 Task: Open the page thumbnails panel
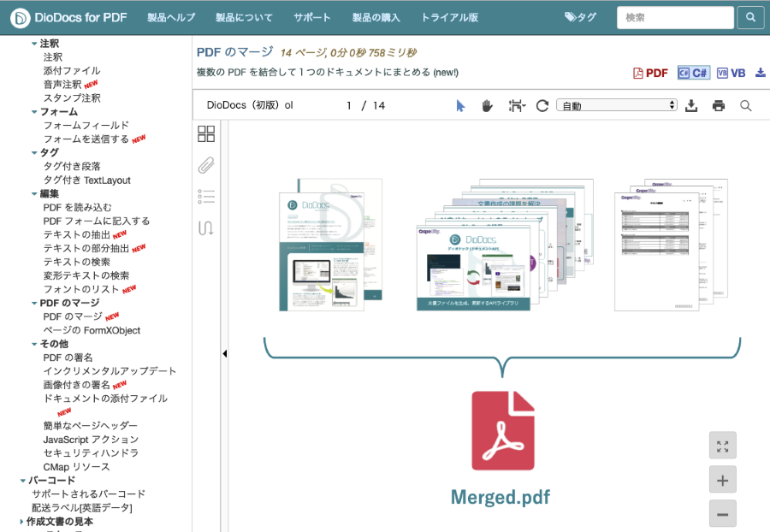tap(206, 133)
